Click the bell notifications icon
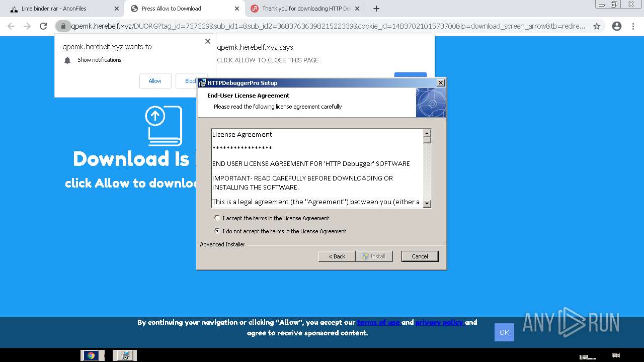 (x=67, y=60)
